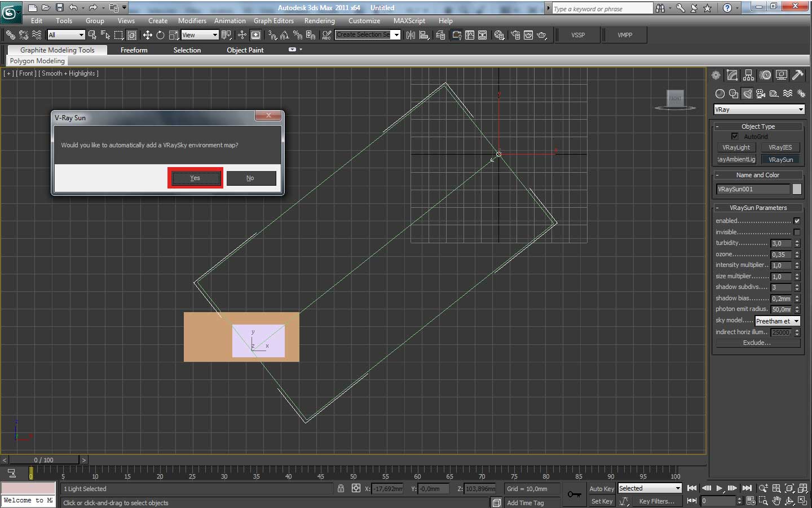Click Yes to add VRaySky environment map
Screen dimensions: 812x508
(x=195, y=178)
